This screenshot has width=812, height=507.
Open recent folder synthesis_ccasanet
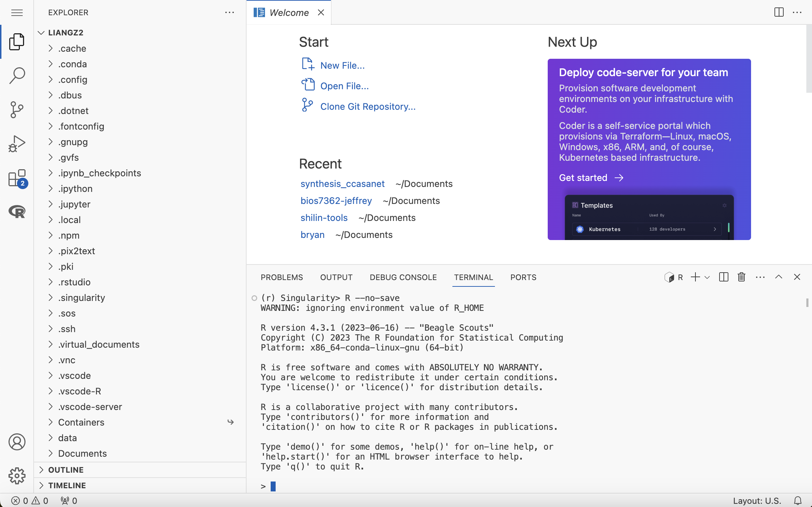click(x=342, y=184)
